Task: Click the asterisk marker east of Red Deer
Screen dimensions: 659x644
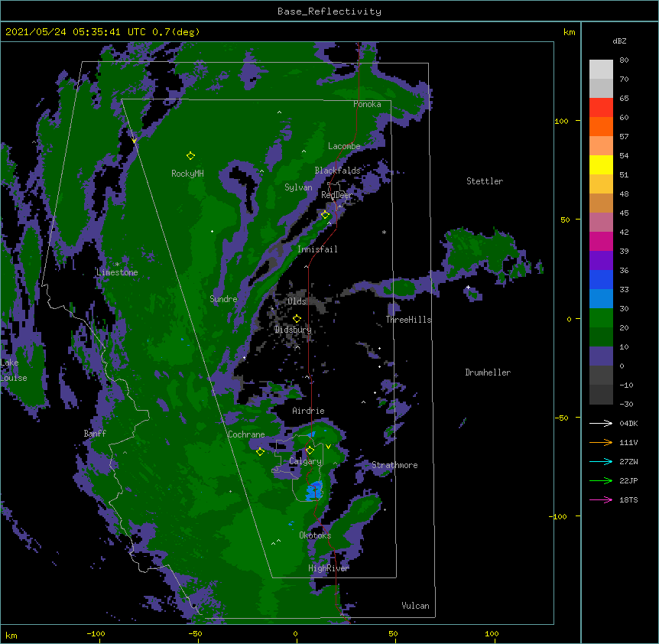Action: pyautogui.click(x=384, y=232)
